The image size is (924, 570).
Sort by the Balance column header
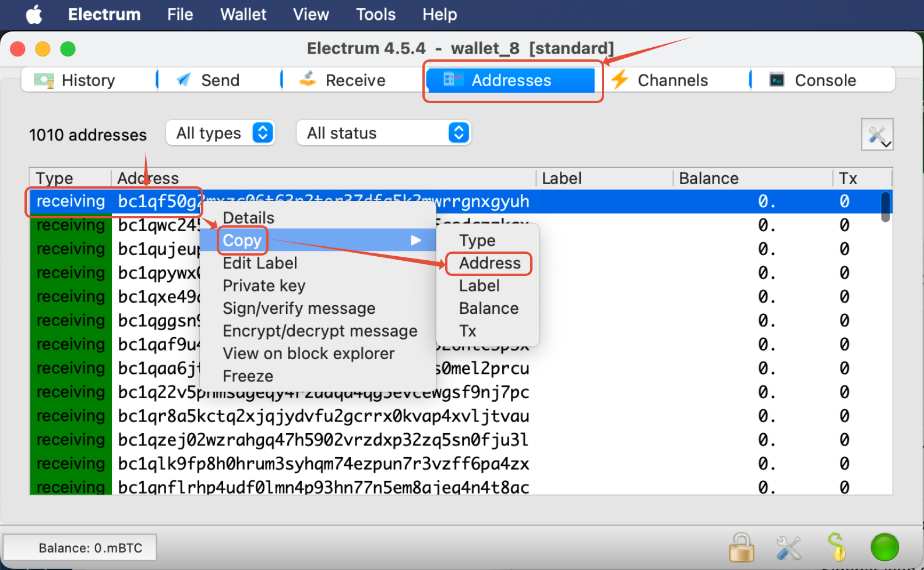tap(753, 178)
